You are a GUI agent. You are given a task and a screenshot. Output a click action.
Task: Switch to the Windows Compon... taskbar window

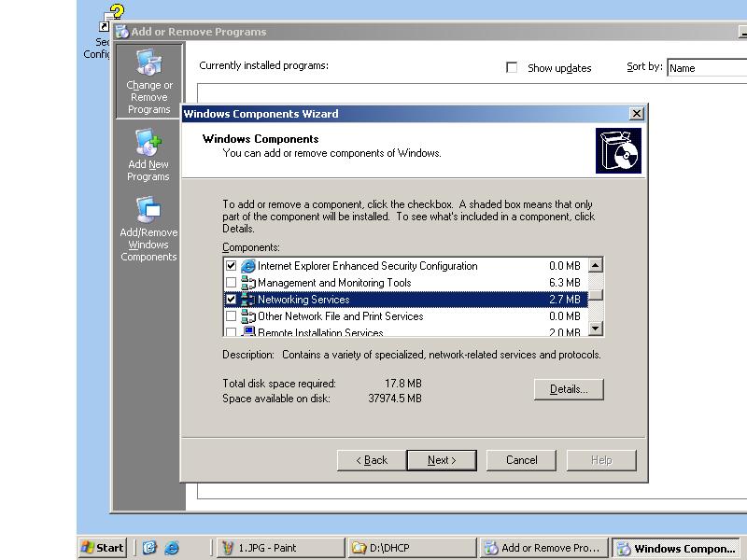677,548
